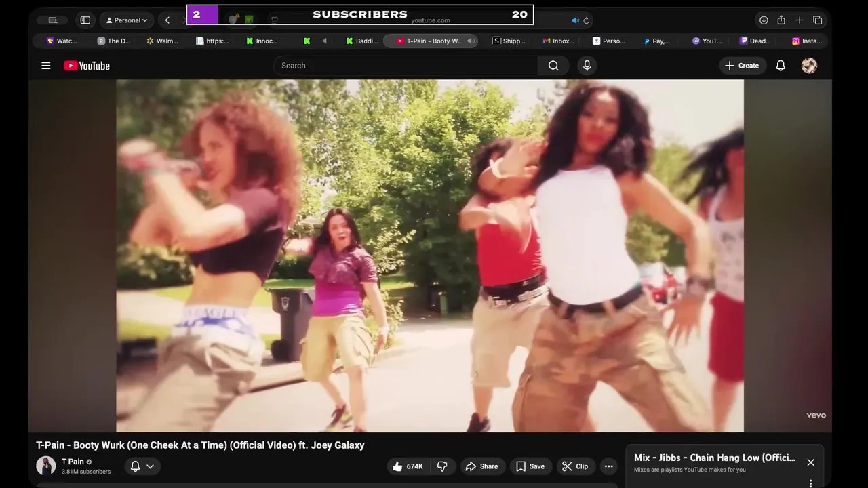
Task: Open the YouTube guide hamburger menu
Action: pos(46,66)
